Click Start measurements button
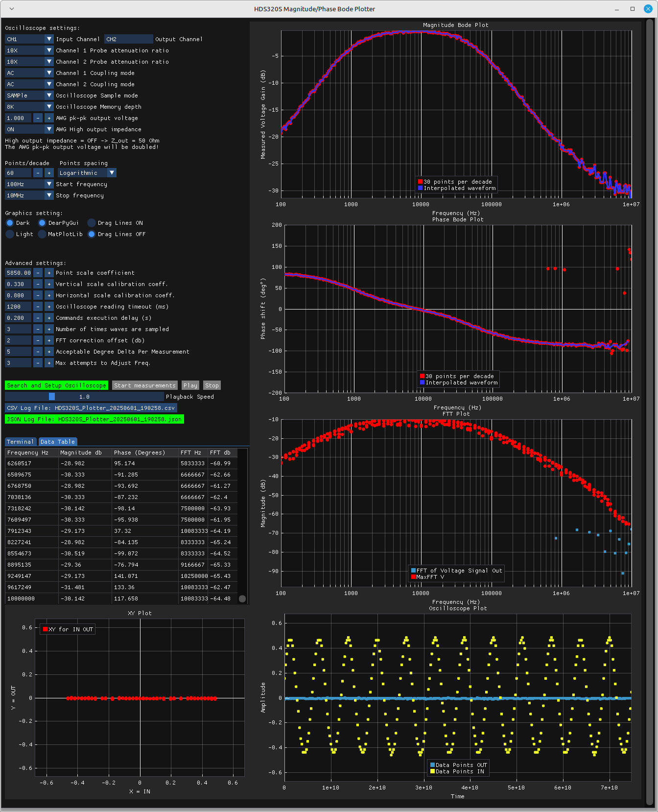 tap(144, 385)
